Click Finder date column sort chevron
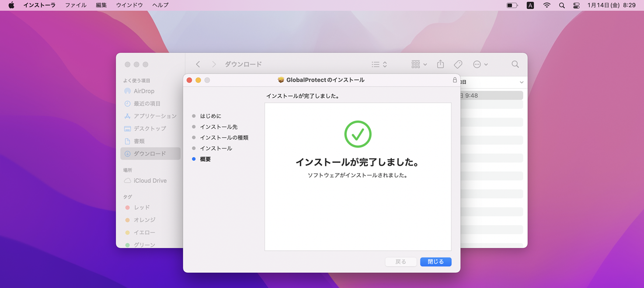Viewport: 644px width, 288px height. 521,82
